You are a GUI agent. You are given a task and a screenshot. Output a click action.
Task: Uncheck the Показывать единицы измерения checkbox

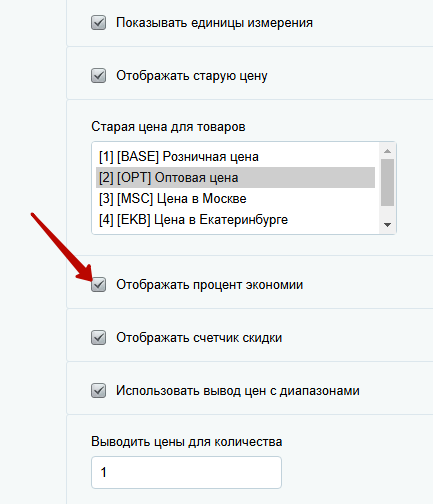point(98,23)
